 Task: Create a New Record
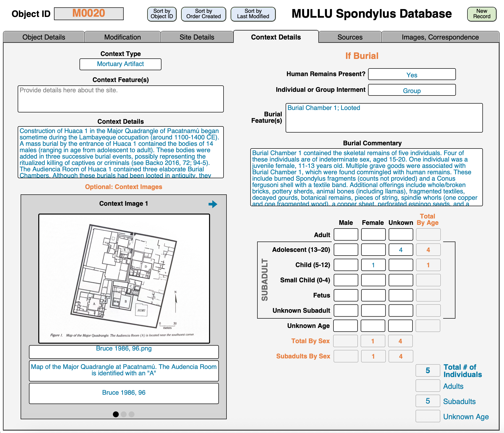tap(481, 14)
